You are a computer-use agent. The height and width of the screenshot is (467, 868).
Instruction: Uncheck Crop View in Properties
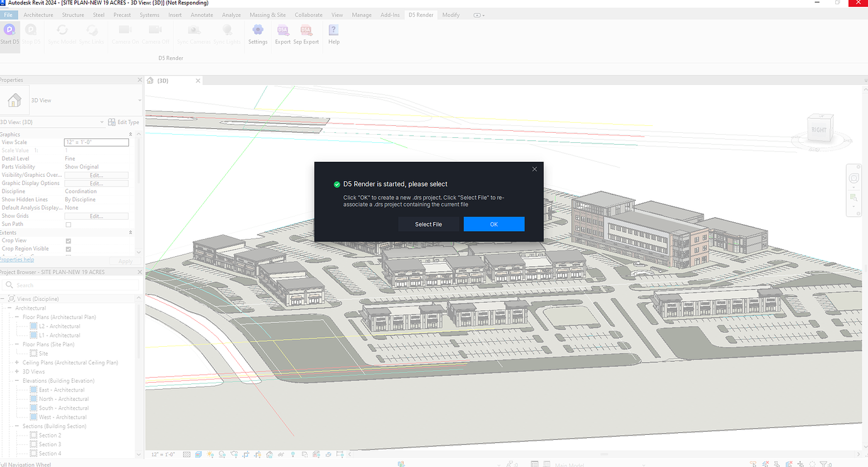(x=67, y=240)
